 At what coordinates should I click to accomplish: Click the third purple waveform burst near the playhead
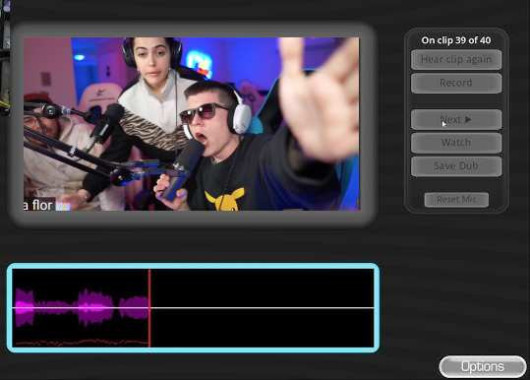[134, 308]
